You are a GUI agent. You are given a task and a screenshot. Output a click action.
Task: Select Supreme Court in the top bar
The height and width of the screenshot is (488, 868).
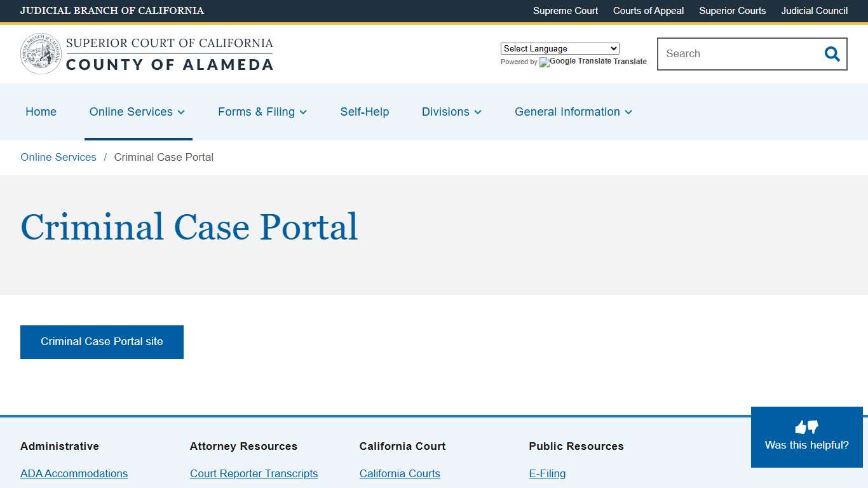[565, 11]
